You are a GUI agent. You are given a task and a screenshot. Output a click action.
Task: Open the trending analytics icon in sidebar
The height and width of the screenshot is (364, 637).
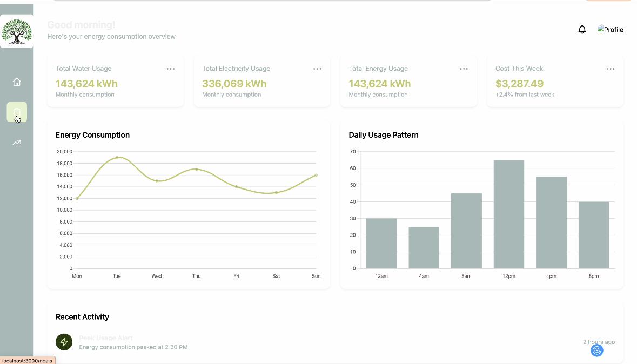coord(17,142)
